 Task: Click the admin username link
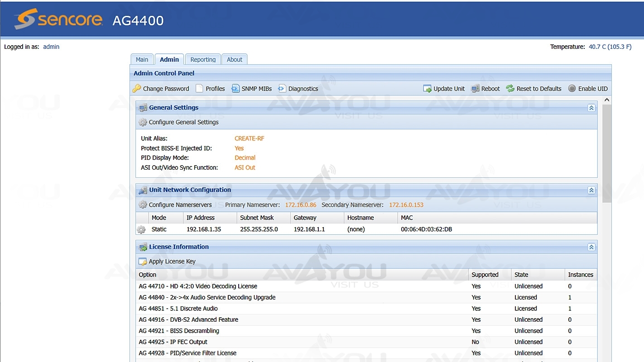click(51, 47)
